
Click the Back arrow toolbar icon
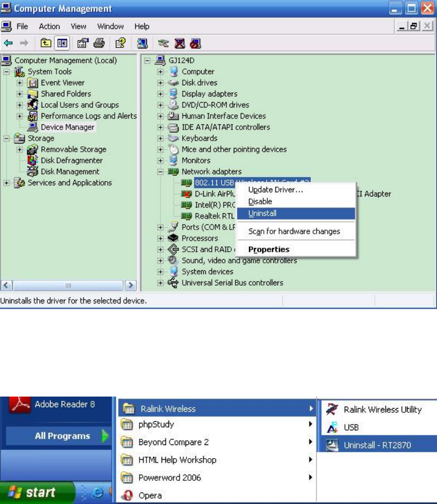[x=8, y=43]
